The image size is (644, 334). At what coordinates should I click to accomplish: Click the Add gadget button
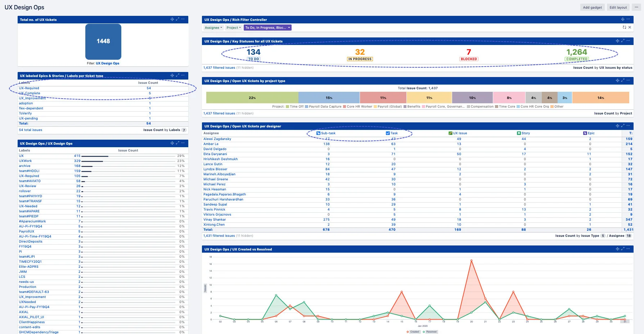click(592, 7)
